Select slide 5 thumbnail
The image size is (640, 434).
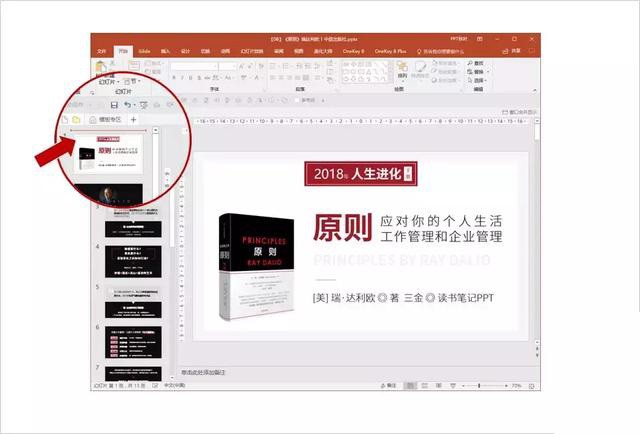[x=133, y=303]
